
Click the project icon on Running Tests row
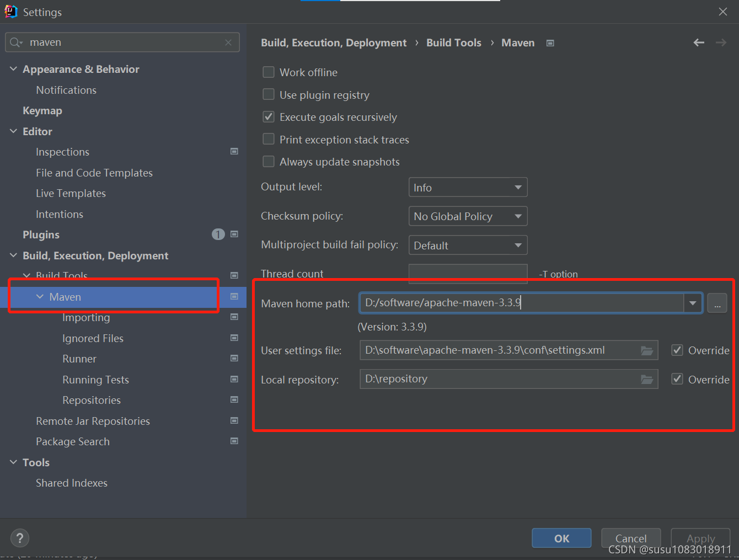coord(234,379)
